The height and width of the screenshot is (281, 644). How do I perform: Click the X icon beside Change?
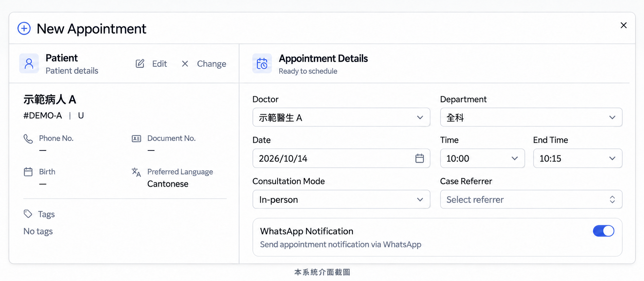tap(185, 64)
